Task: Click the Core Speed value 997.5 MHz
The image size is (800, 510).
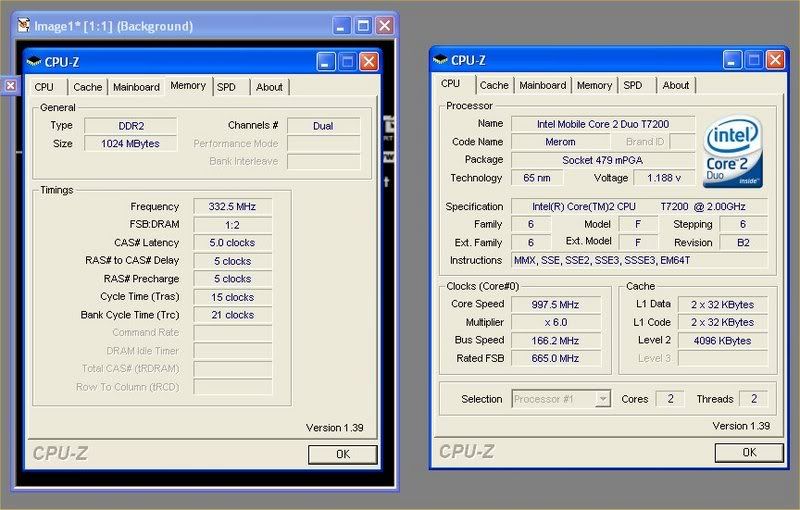Action: pos(556,304)
